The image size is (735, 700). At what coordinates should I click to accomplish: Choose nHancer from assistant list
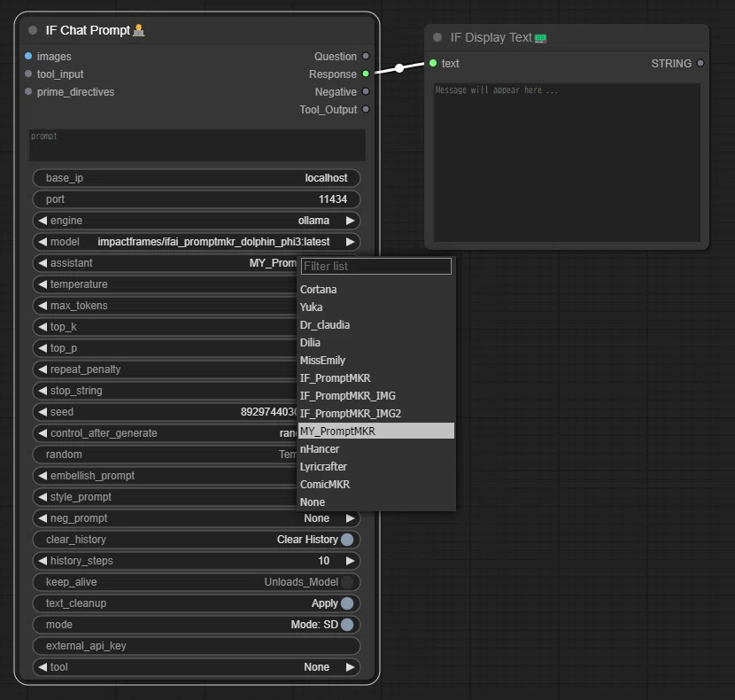[x=376, y=449]
